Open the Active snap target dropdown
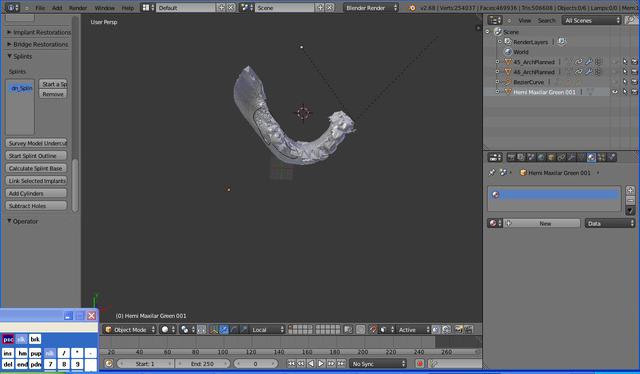The image size is (640, 374). pyautogui.click(x=413, y=329)
